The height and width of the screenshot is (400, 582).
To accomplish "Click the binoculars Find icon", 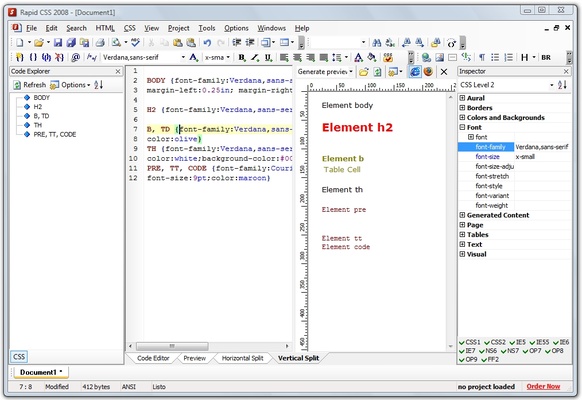I will click(x=377, y=43).
